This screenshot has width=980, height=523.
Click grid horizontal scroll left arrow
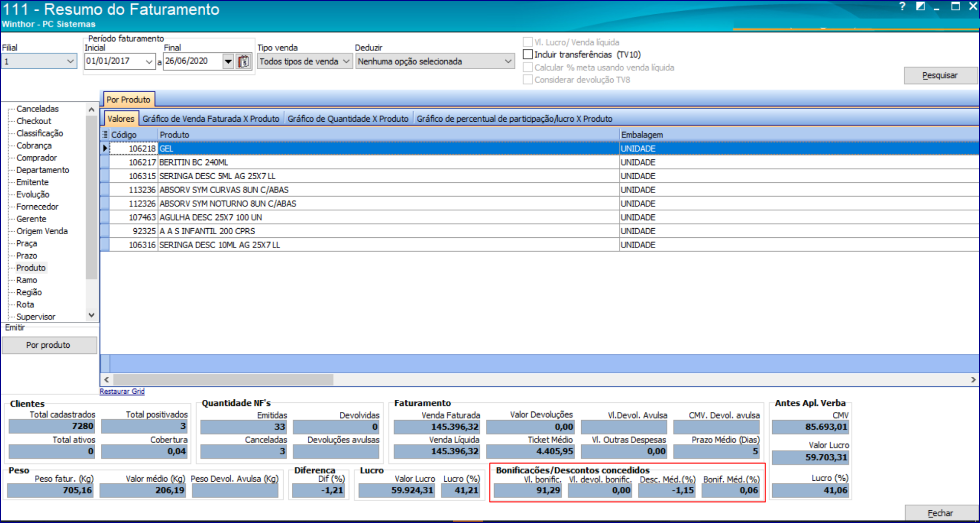(106, 379)
